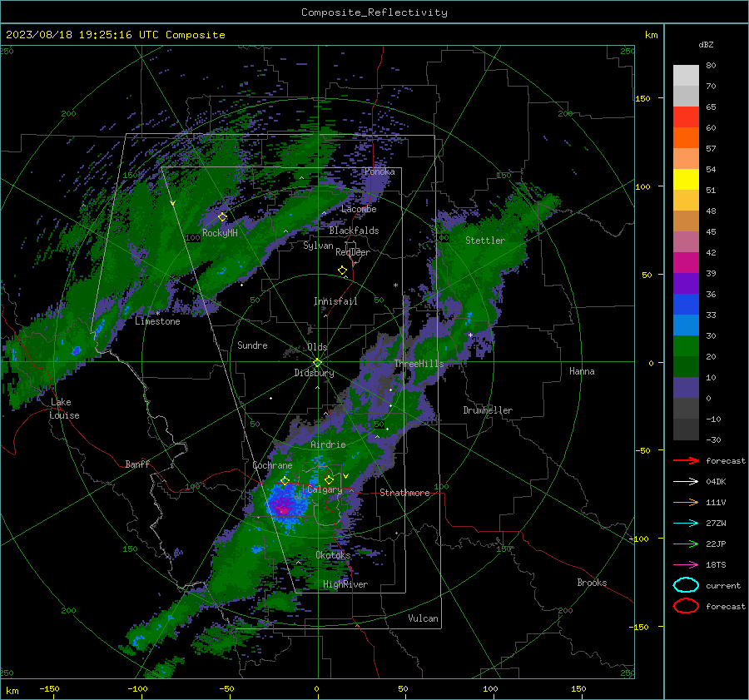Click the Vulcan city label
Viewport: 749px width, 700px height.
(424, 618)
